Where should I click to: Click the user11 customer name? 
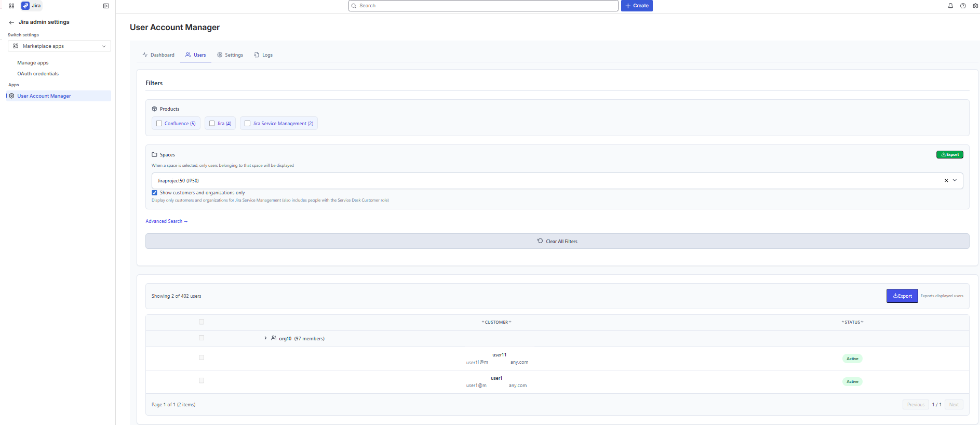tap(499, 355)
